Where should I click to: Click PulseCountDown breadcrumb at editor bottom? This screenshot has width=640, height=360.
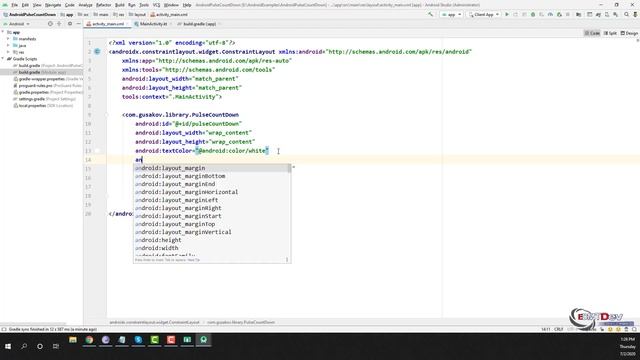[x=241, y=322]
